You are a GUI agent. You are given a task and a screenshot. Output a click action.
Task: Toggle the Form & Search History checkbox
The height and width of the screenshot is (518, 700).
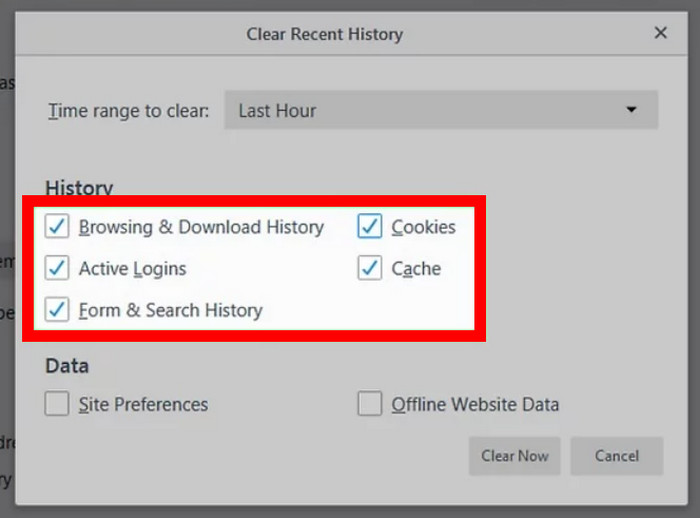57,310
